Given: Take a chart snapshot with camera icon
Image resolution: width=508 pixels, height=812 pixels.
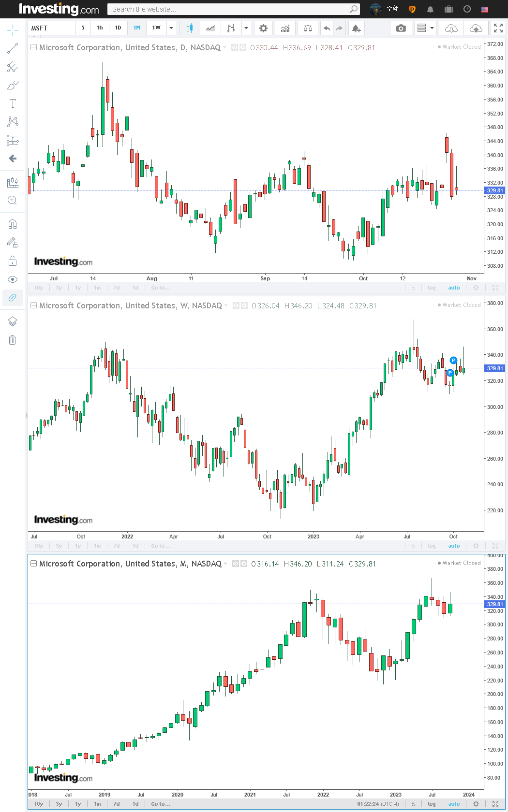Looking at the screenshot, I should pyautogui.click(x=401, y=28).
